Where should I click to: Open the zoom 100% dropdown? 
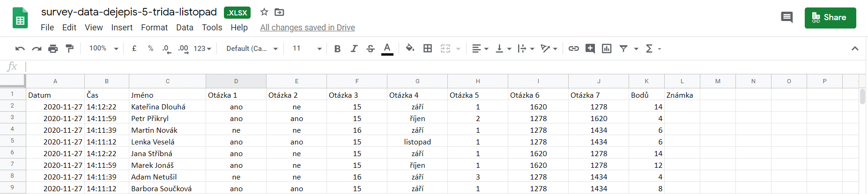click(x=104, y=49)
